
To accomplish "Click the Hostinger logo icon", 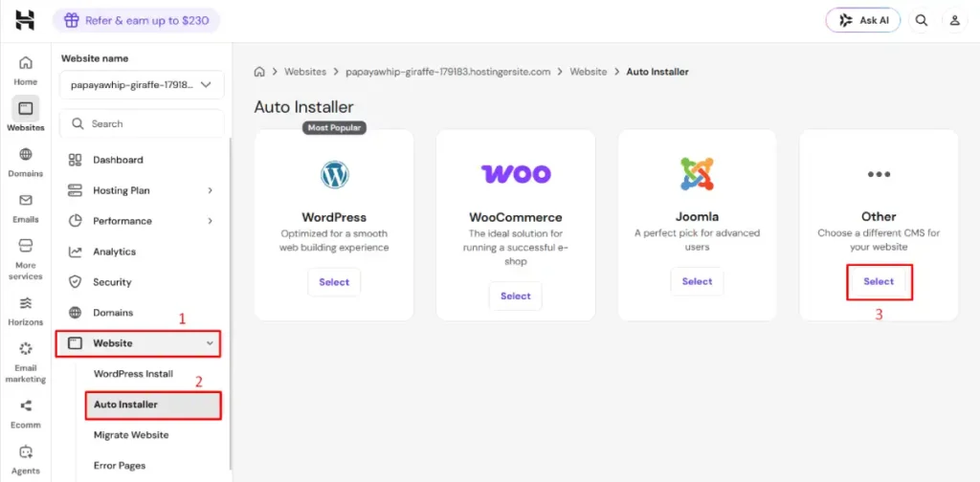I will click(25, 21).
